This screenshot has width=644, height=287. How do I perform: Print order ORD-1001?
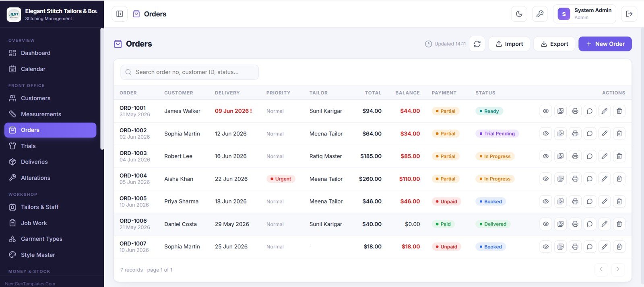[575, 111]
